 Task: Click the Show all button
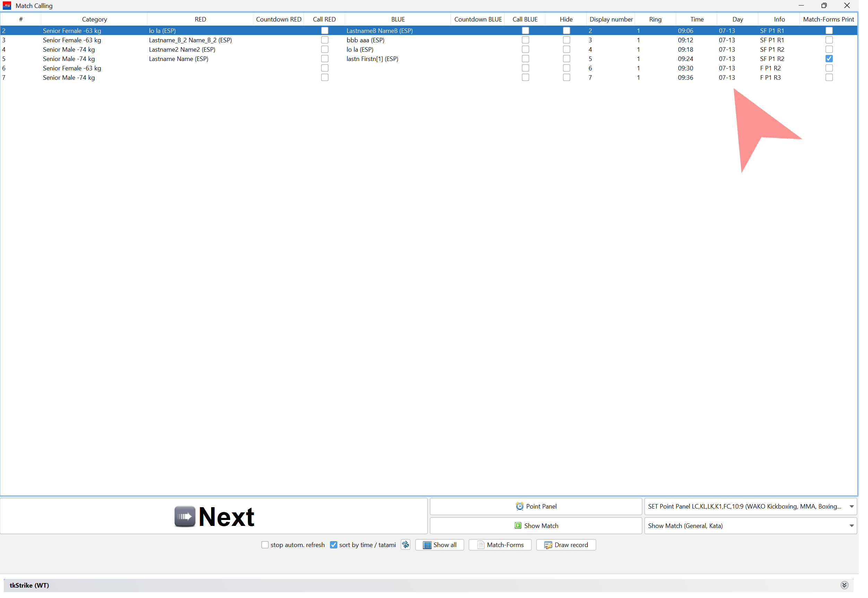point(440,545)
